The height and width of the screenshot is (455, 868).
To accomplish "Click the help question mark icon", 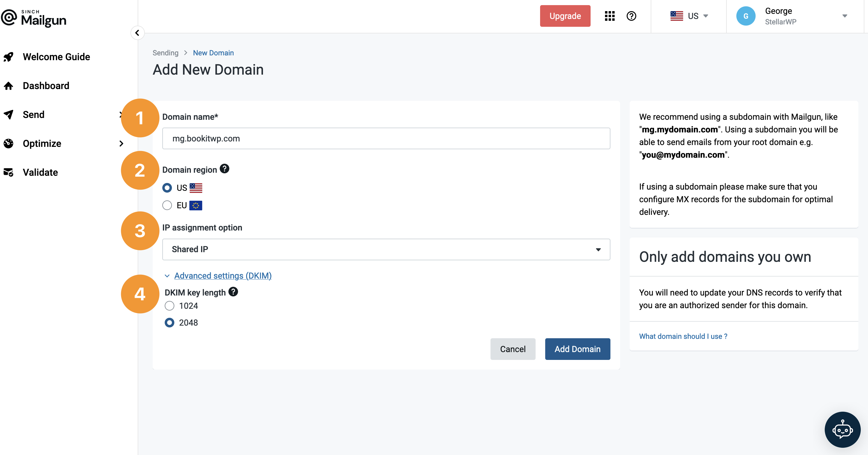I will coord(631,16).
